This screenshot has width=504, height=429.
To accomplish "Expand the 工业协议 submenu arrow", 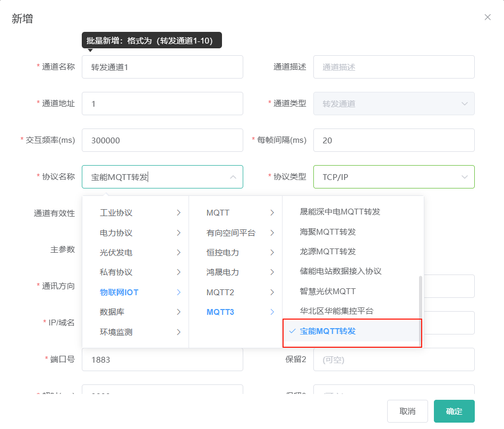I will tap(178, 213).
